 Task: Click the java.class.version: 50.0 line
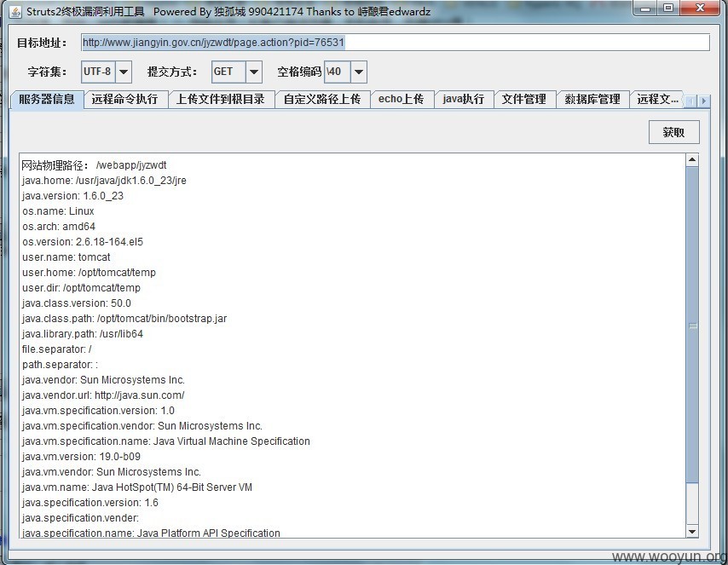click(77, 303)
